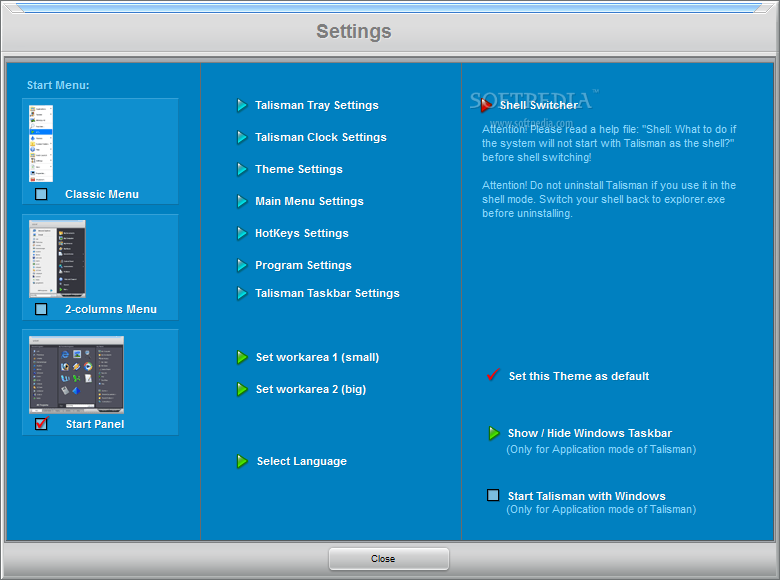Click Set this Theme as default label
This screenshot has height=580, width=780.
coord(579,376)
